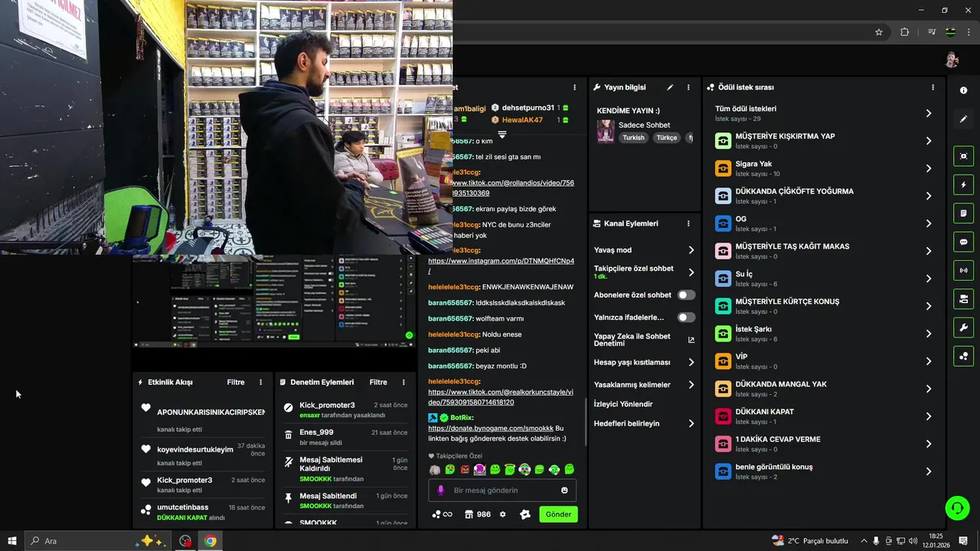
Task: Open the tiktok rollandios video link
Action: click(x=512, y=187)
